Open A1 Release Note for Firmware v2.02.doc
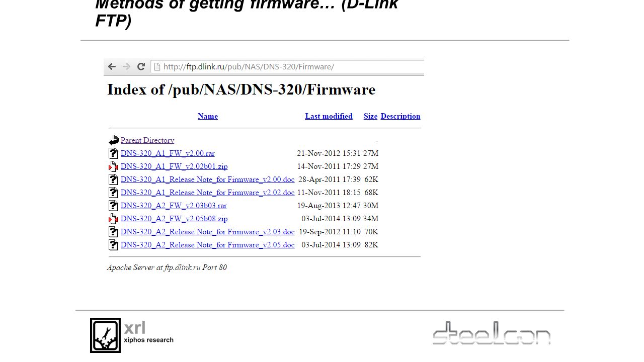This screenshot has height=362, width=644. (x=208, y=193)
